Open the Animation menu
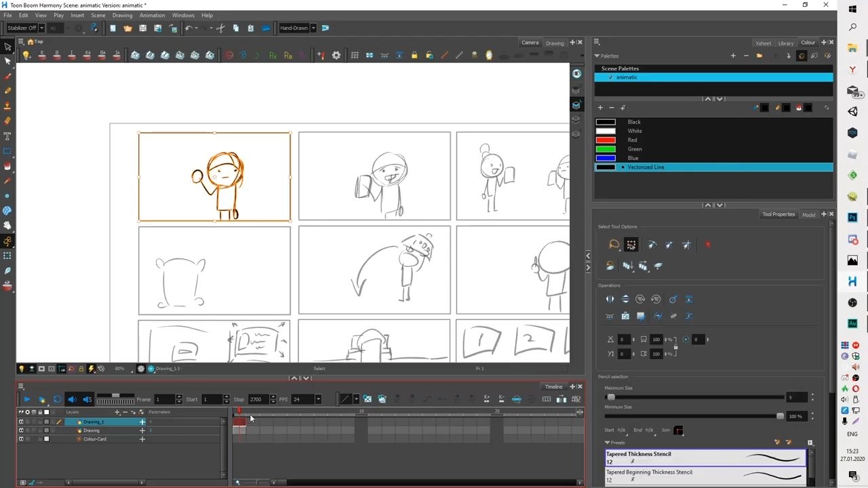Screen dimensions: 868x488 pos(152,15)
